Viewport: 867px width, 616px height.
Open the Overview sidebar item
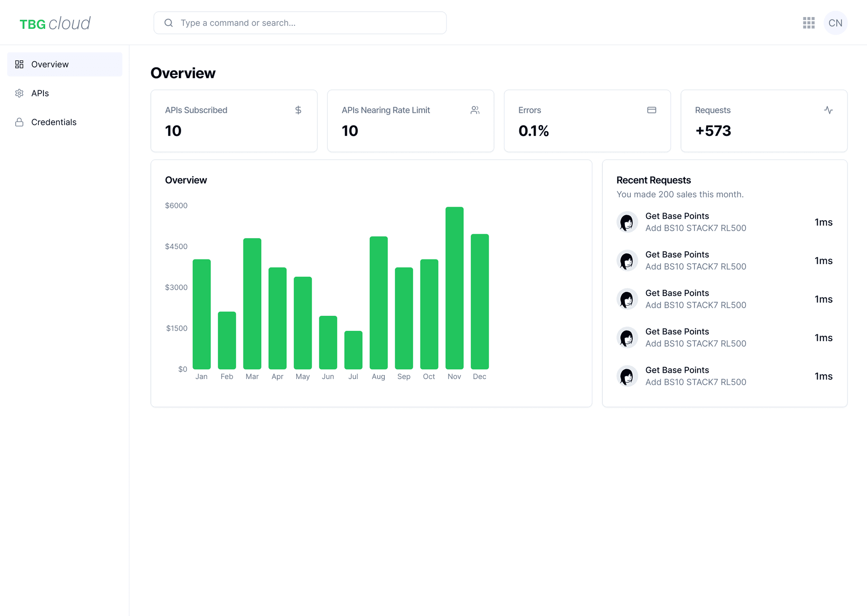coord(65,65)
